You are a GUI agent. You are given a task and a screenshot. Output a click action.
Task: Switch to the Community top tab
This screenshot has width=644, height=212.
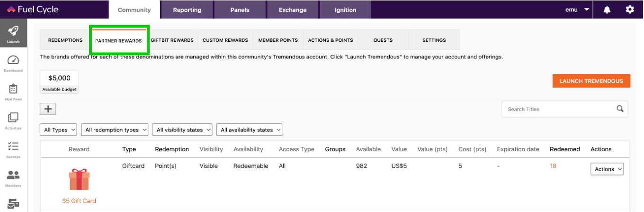point(134,10)
